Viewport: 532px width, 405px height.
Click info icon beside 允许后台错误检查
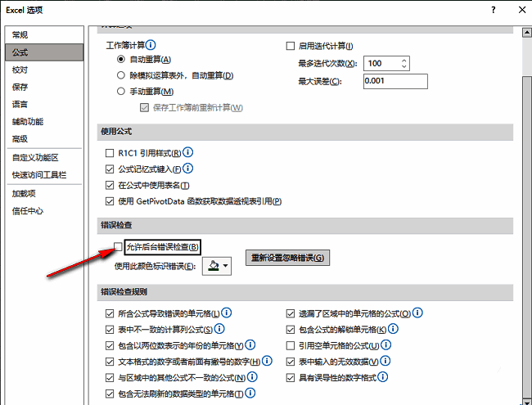coord(205,245)
